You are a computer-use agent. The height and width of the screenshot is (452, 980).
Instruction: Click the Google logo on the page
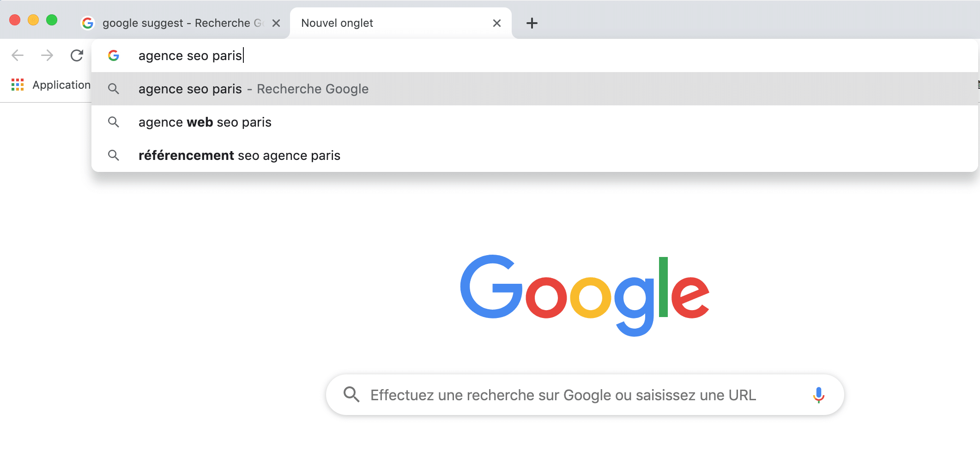[585, 294]
